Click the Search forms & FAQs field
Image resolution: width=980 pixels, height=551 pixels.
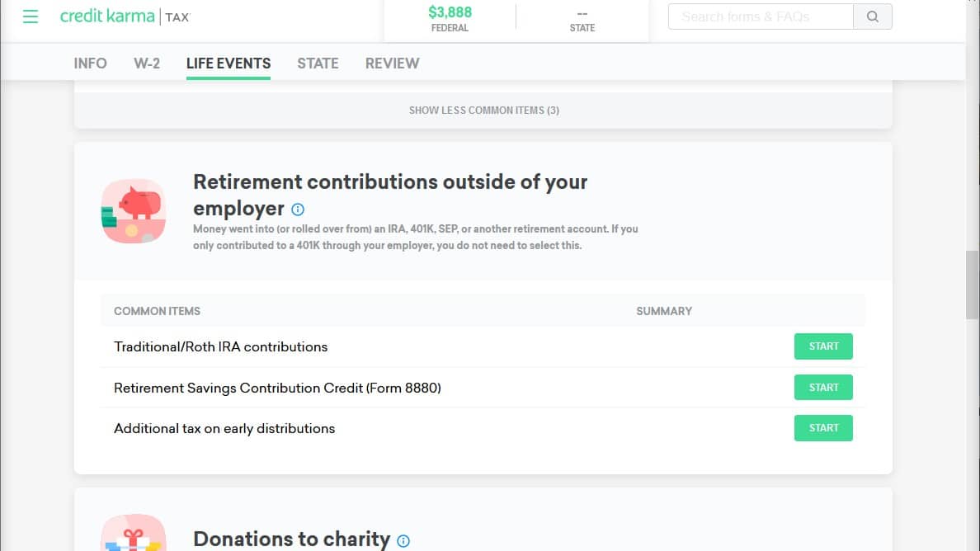[x=761, y=16]
